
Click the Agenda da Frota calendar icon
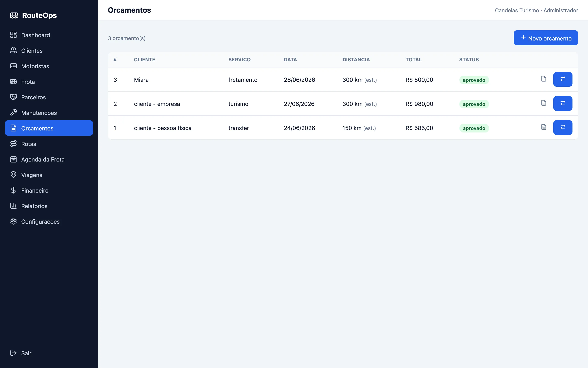coord(13,159)
